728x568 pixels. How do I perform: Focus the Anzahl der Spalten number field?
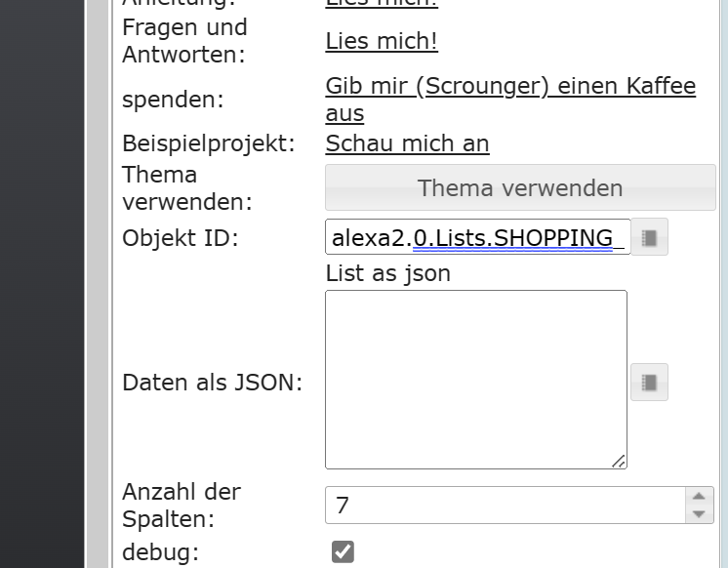point(506,506)
